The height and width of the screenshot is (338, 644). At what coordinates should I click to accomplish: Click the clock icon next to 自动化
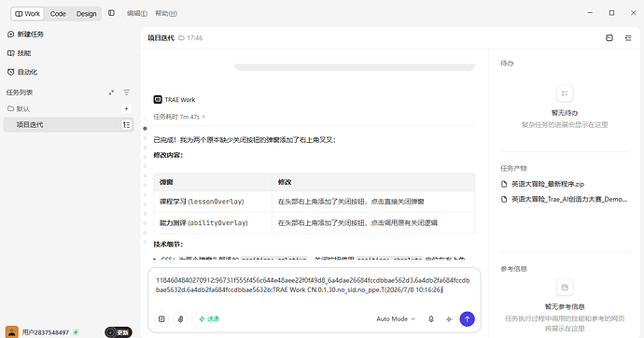click(x=10, y=72)
